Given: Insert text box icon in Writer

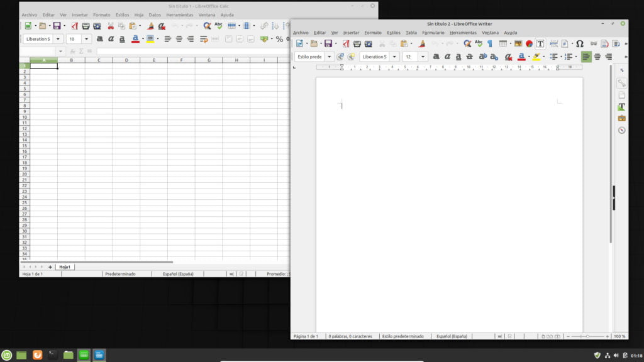Looking at the screenshot, I should click(x=540, y=44).
